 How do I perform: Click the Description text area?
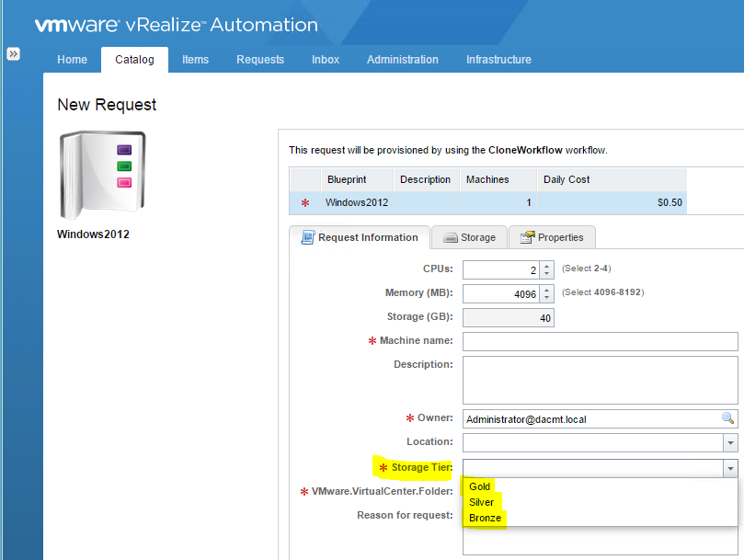coord(601,380)
